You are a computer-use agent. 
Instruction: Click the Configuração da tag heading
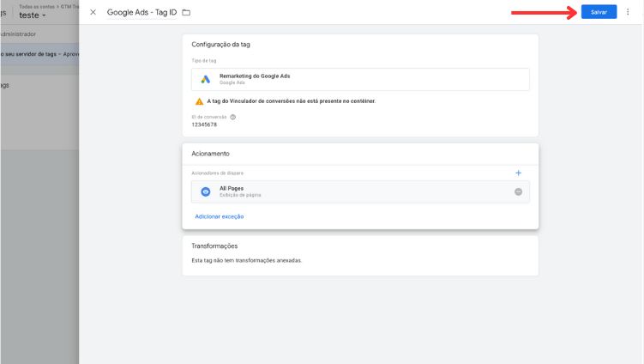220,45
